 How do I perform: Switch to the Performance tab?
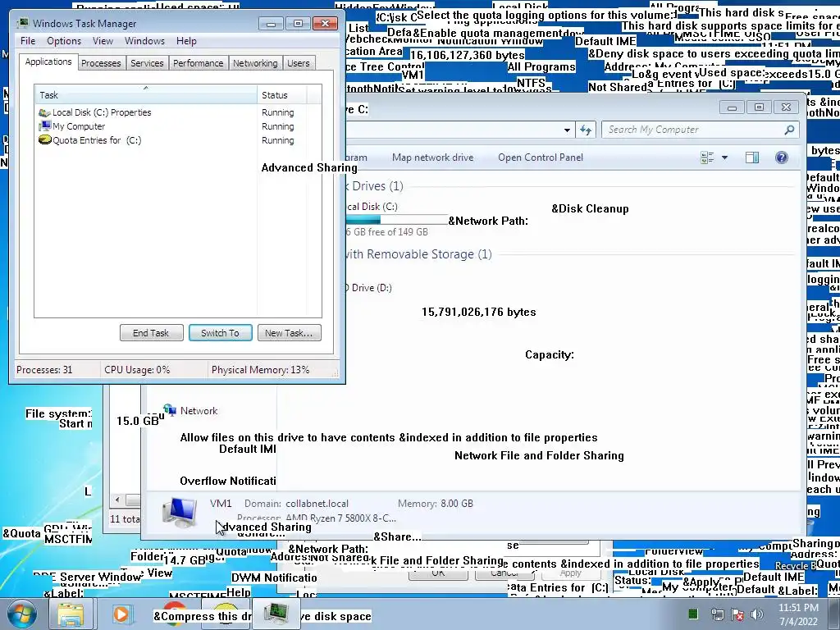point(199,63)
